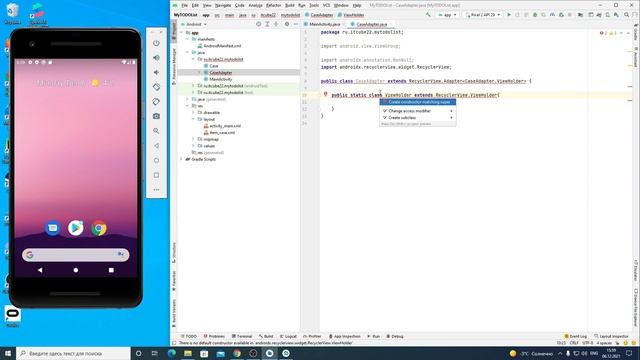Open Chrome from the Windows taskbar
This screenshot has height=360, width=640.
237,353
